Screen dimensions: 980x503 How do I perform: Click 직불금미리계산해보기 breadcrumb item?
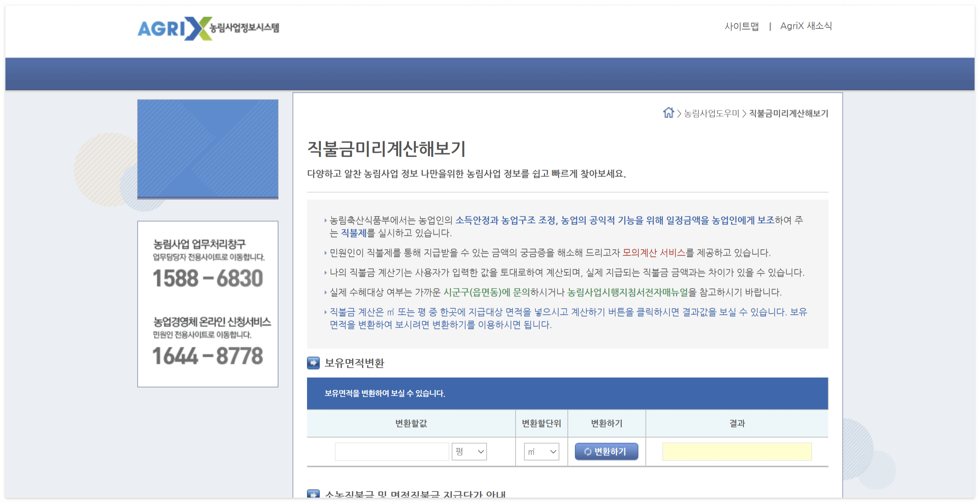788,113
